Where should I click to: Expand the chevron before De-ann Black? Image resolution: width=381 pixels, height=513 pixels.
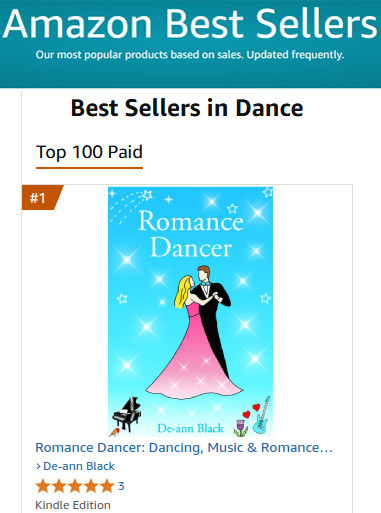click(38, 466)
